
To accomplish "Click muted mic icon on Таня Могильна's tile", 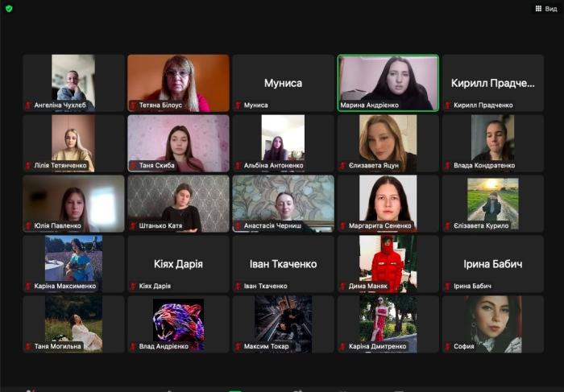I will 28,347.
